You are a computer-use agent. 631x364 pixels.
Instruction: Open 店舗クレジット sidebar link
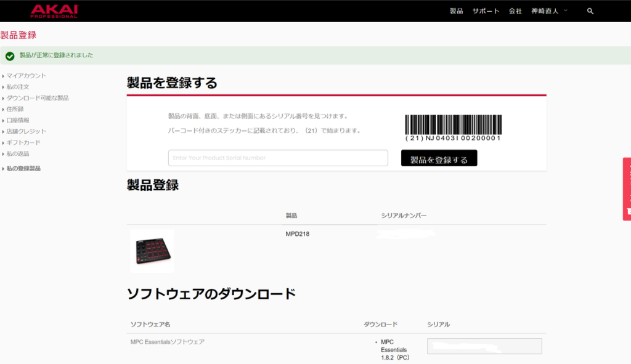coord(26,132)
